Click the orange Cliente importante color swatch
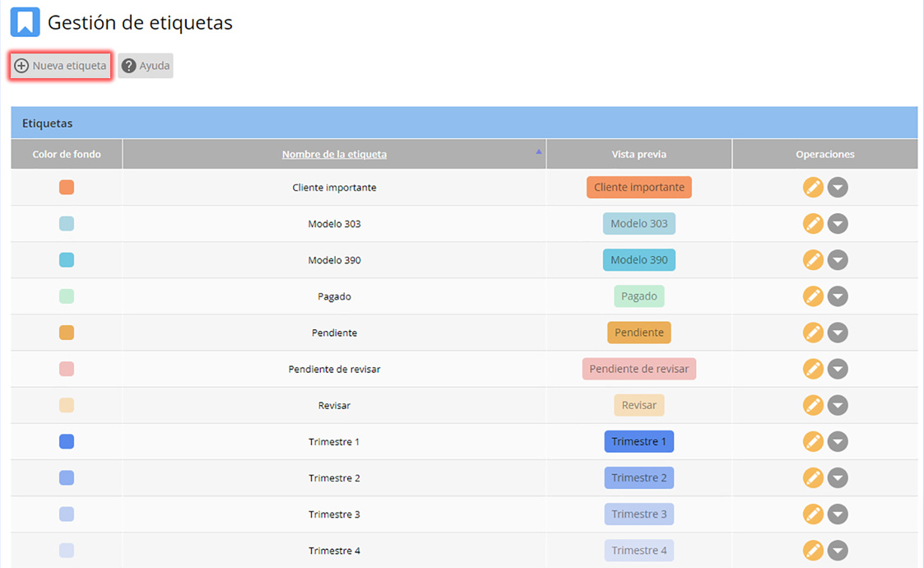 67,188
